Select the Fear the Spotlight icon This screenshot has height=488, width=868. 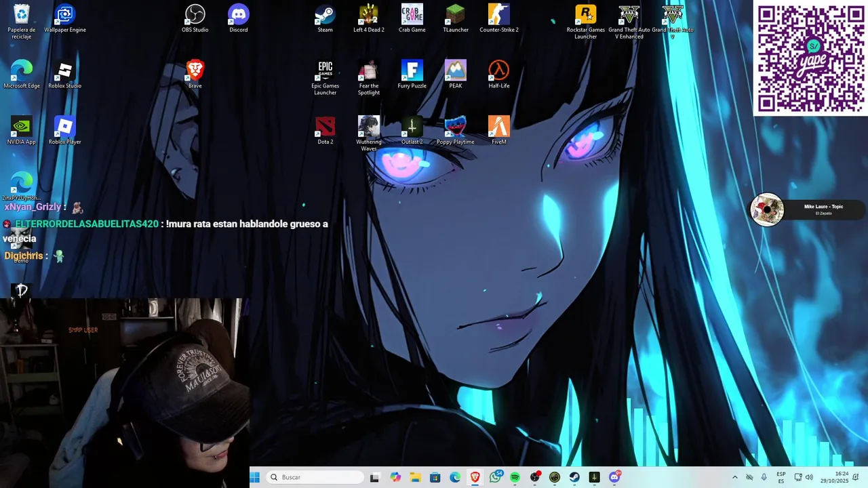369,78
